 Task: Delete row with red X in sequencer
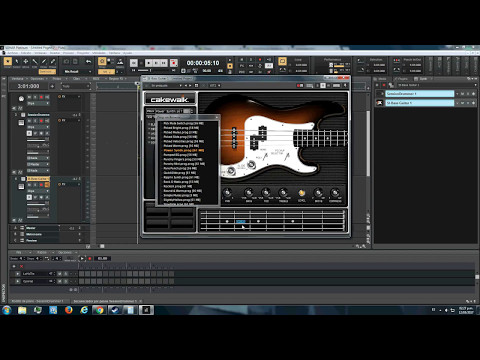tap(22, 266)
